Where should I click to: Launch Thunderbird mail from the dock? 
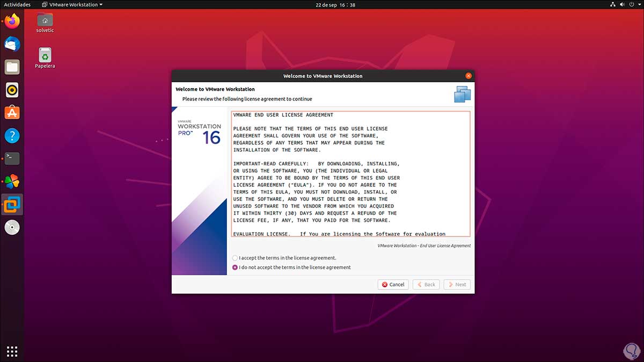12,45
